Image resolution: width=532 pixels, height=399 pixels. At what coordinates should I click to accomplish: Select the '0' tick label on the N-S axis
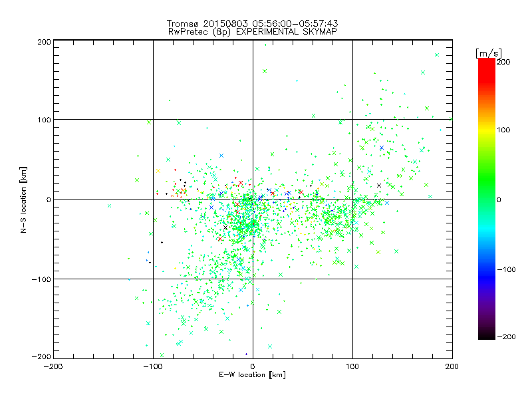point(49,199)
